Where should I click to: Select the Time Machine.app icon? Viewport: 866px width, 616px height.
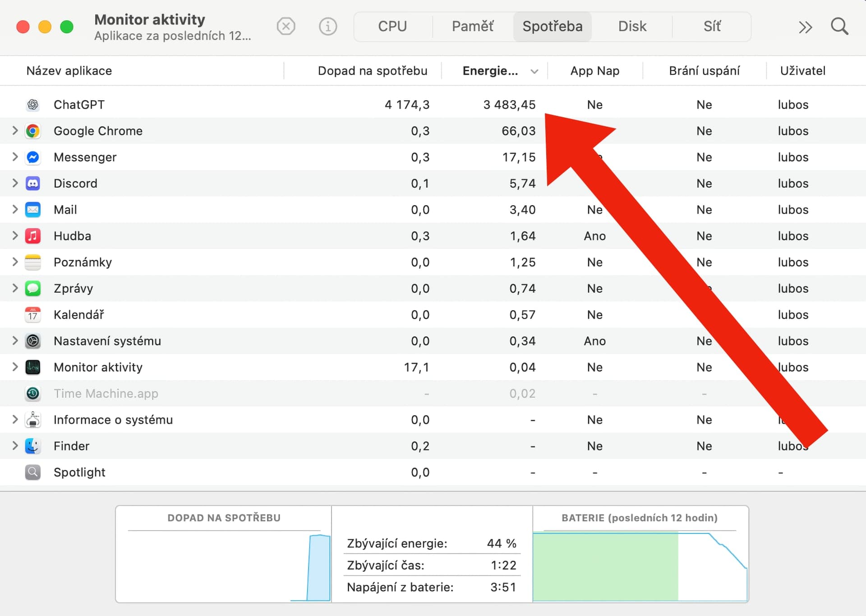[x=33, y=394]
